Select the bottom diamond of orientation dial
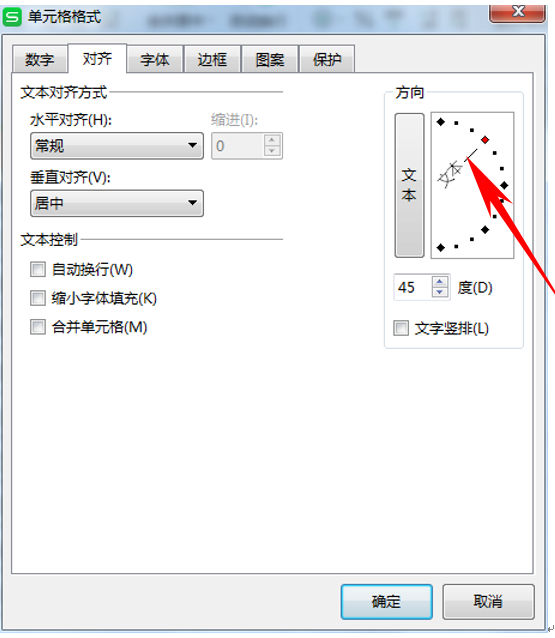 (441, 247)
